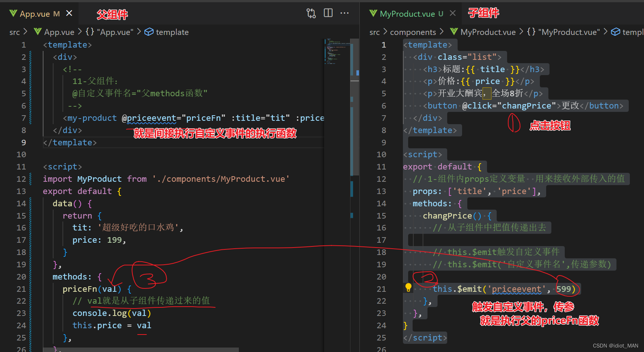Click line number 21 in the MyProduct.vue gutter
Viewport: 644px width, 352px height.
click(381, 289)
